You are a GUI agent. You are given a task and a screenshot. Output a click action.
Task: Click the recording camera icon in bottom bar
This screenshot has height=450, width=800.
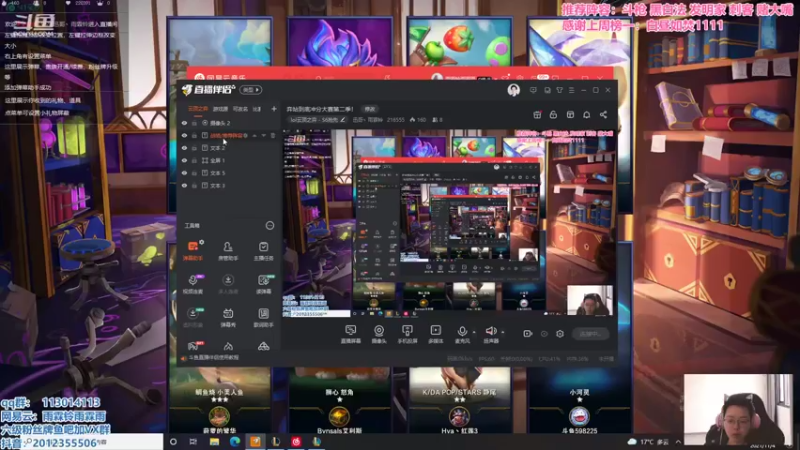click(x=528, y=334)
